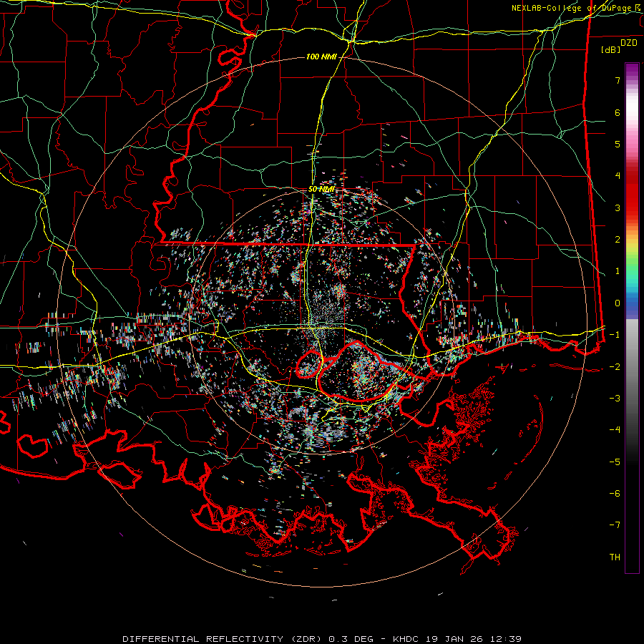Screen dimensions: 644x644
Task: Click the legend value 5
Action: [x=618, y=144]
